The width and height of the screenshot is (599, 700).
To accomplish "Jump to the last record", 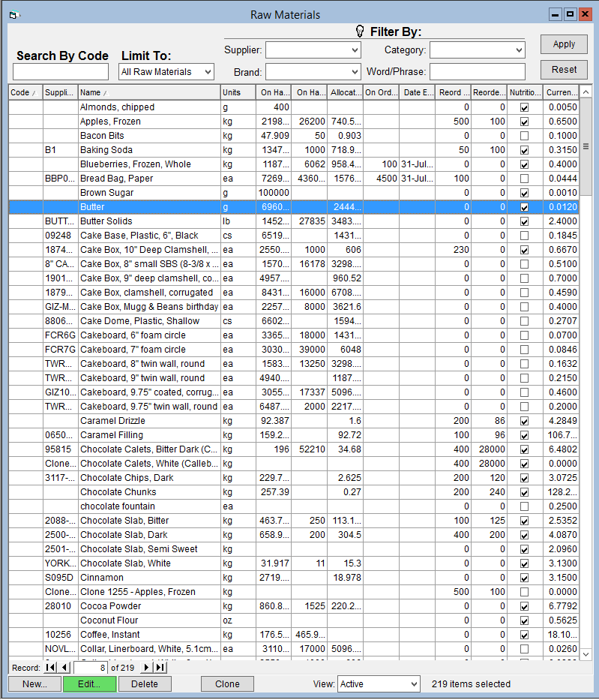I will coord(160,668).
